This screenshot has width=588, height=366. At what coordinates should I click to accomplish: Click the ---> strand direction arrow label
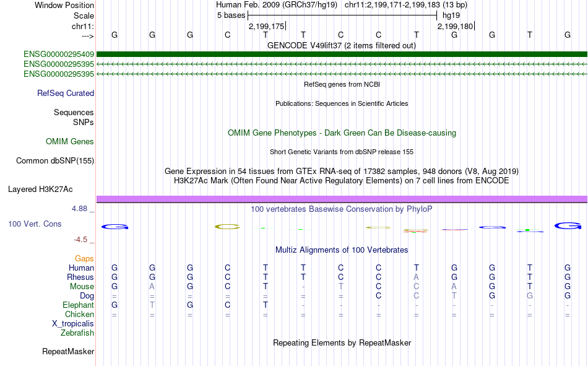point(87,36)
